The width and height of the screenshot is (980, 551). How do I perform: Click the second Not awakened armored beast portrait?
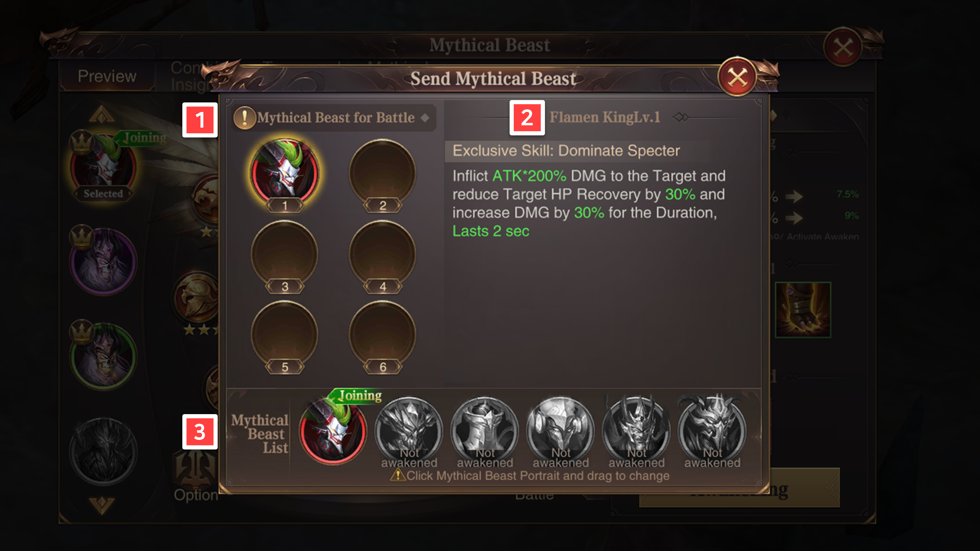[x=485, y=431]
